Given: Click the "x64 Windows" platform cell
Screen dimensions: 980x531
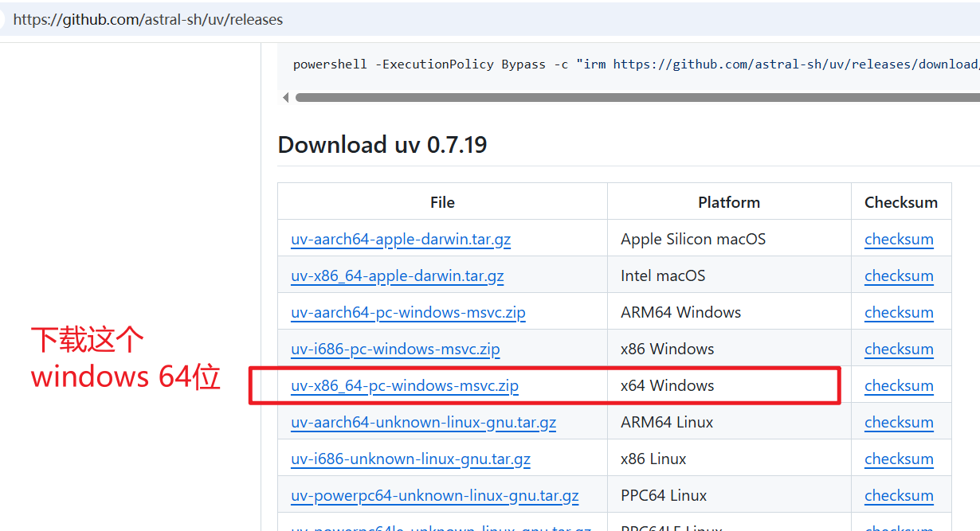Looking at the screenshot, I should pyautogui.click(x=729, y=386).
